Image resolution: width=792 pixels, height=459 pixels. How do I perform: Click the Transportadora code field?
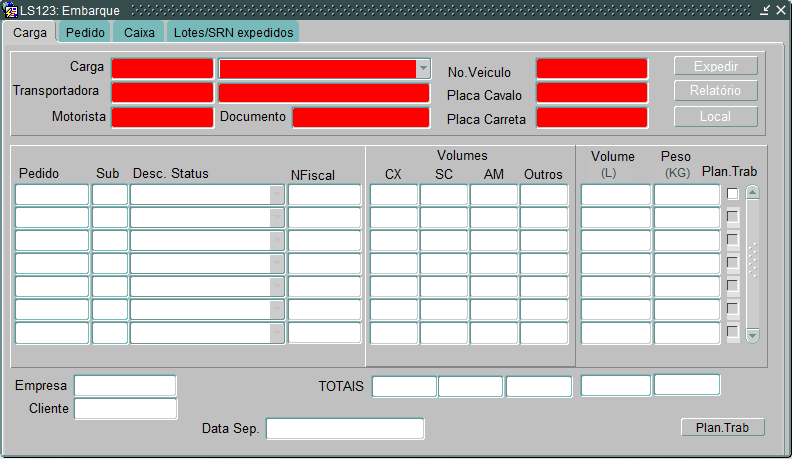click(x=163, y=93)
